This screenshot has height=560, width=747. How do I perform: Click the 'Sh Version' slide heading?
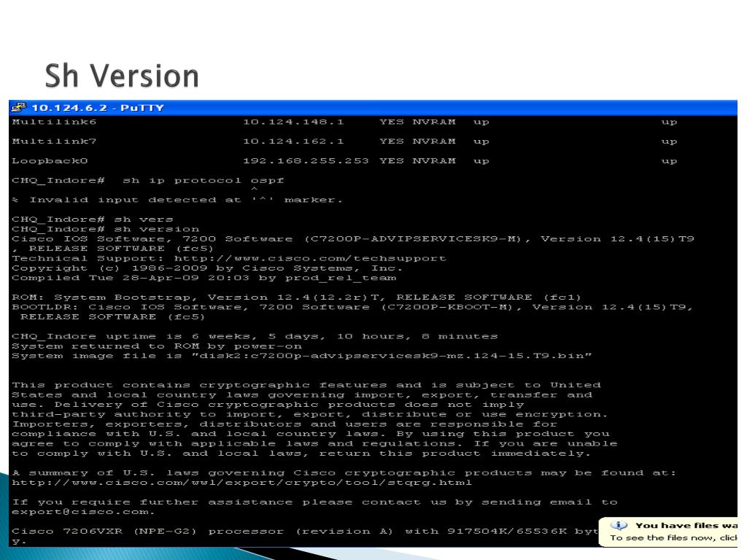[x=122, y=76]
